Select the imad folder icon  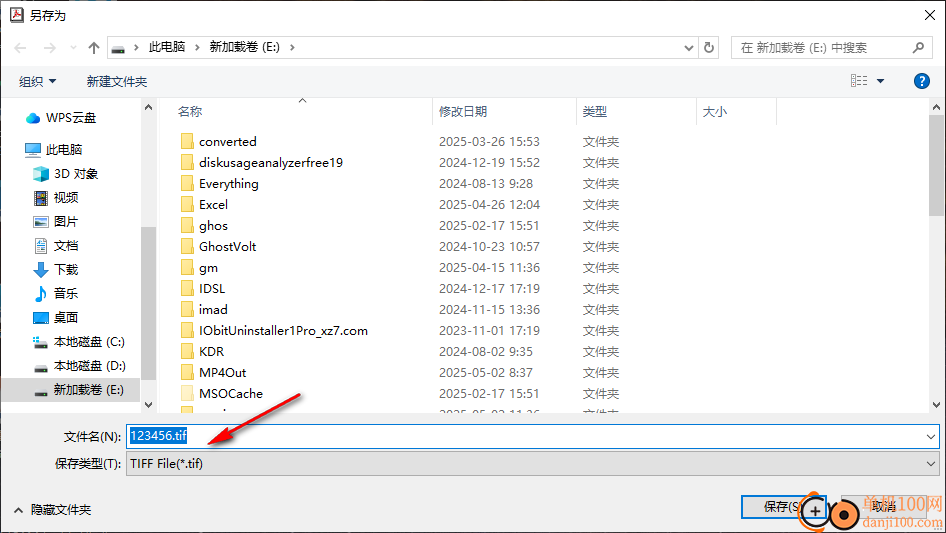(187, 310)
